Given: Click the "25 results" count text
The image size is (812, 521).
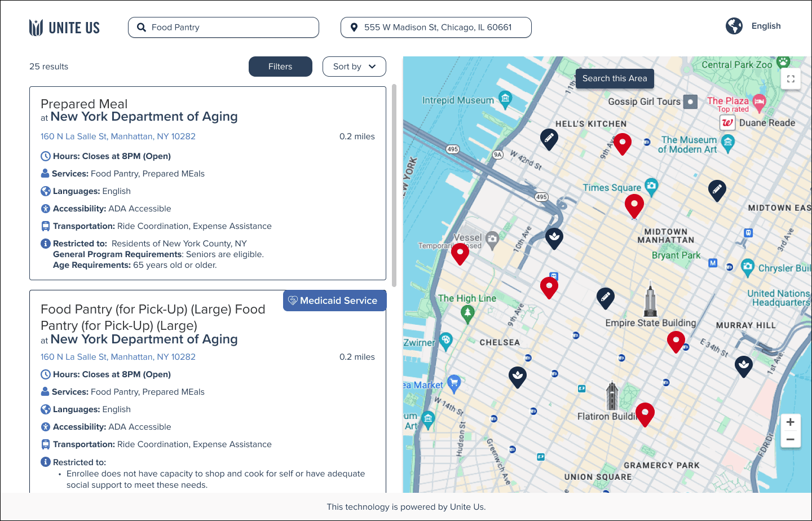Looking at the screenshot, I should click(x=48, y=67).
